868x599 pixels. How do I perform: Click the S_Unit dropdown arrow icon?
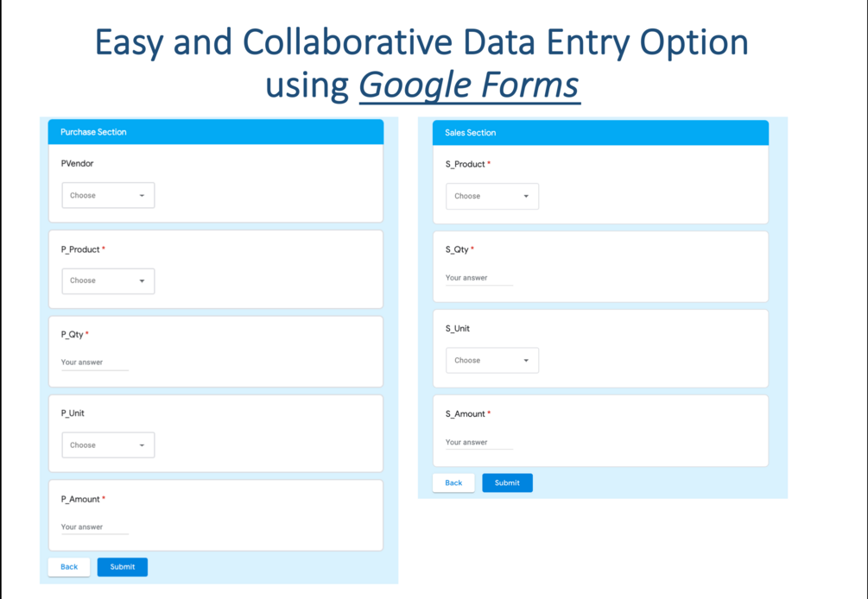click(526, 361)
